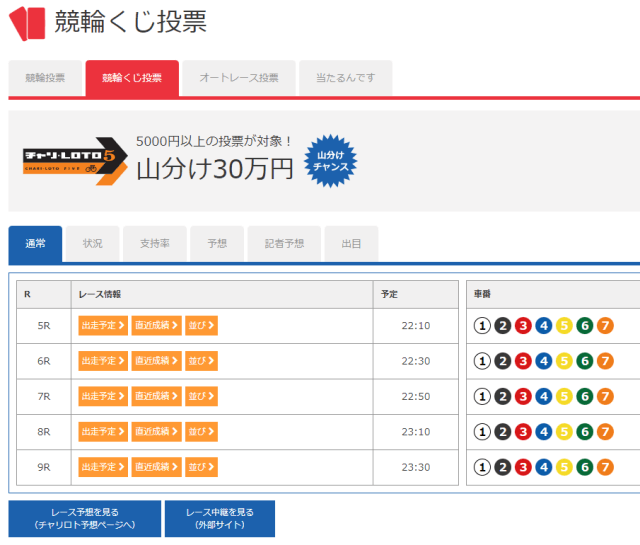Open 直近成績 in the 9R row

(157, 467)
